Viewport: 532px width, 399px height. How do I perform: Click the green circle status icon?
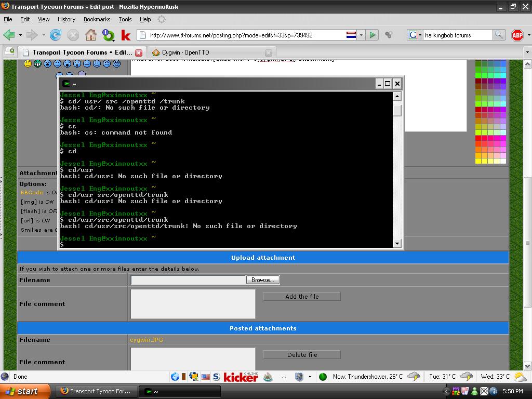click(323, 377)
